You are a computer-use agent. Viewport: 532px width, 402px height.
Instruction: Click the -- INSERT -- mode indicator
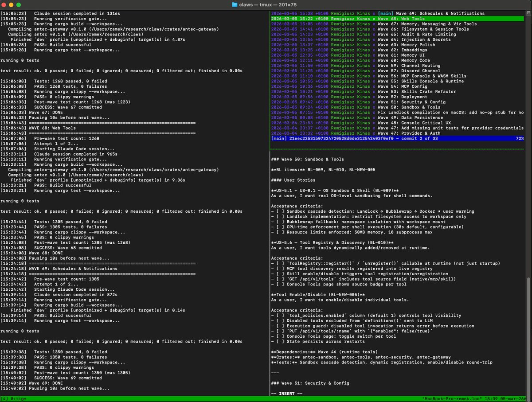287,394
